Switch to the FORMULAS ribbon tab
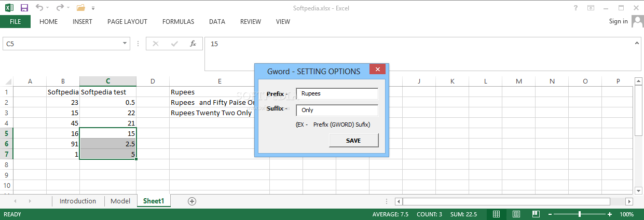 pyautogui.click(x=178, y=22)
